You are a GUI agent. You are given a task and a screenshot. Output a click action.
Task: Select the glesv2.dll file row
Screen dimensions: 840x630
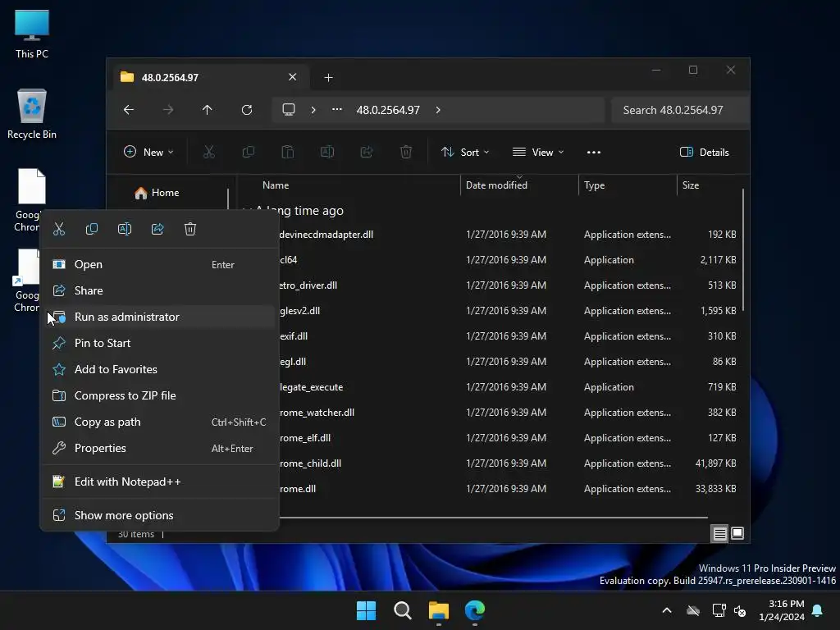tap(509, 311)
